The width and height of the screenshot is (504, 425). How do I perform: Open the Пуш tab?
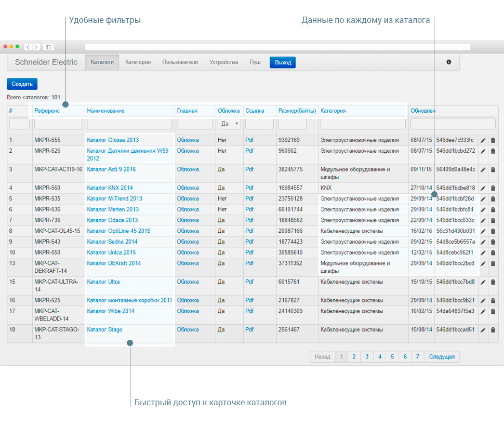[255, 62]
